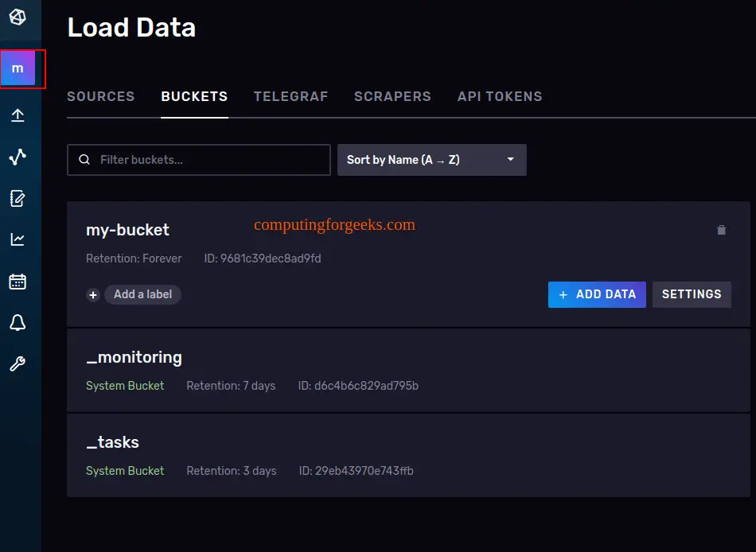
Task: Expand the Sort by Name dropdown
Action: (432, 160)
